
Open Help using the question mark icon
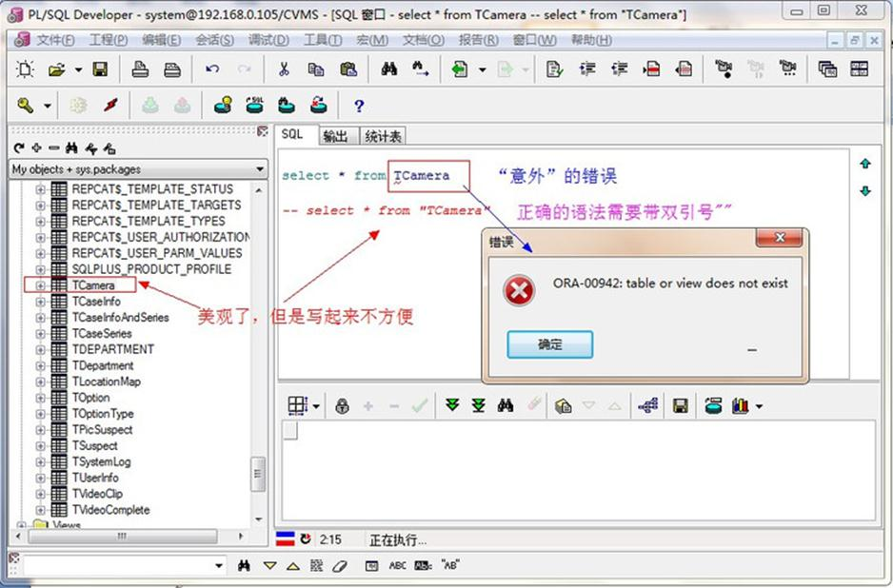pos(359,105)
